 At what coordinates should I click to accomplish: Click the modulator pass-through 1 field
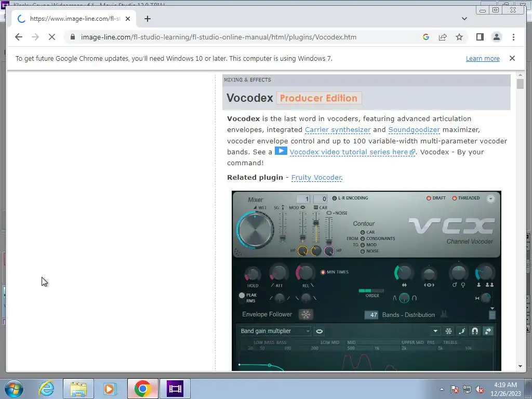[303, 199]
